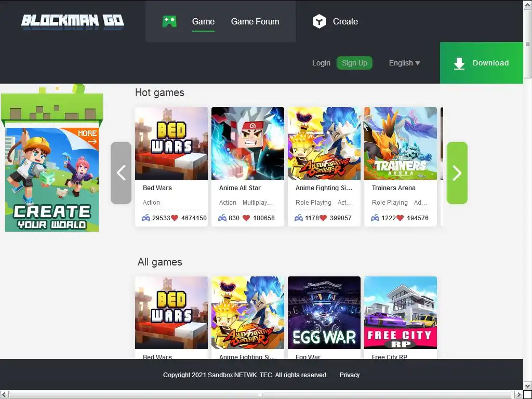
Task: Click the 'Bed Wars' title in Hot games
Action: [x=157, y=188]
